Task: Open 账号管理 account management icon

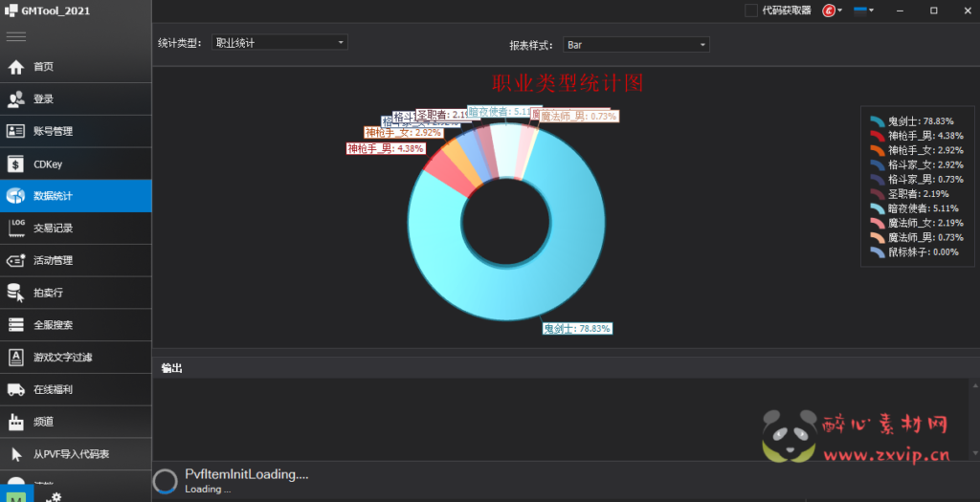Action: point(15,131)
